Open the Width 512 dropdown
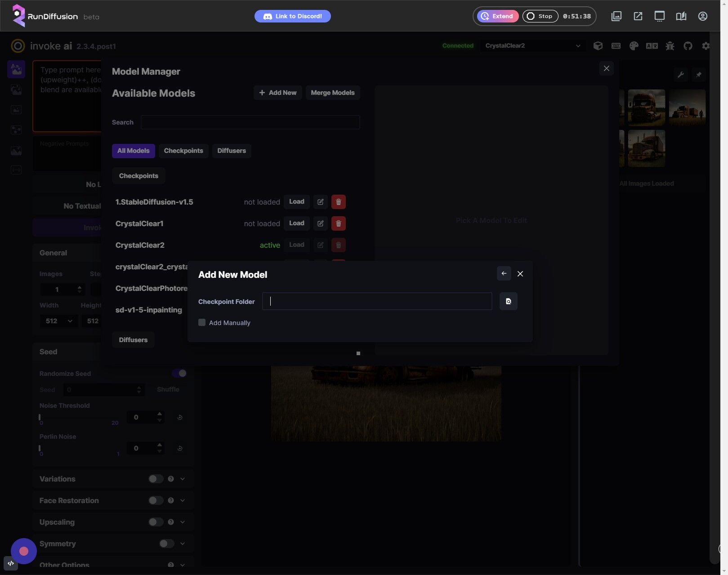The image size is (728, 575). 58,321
